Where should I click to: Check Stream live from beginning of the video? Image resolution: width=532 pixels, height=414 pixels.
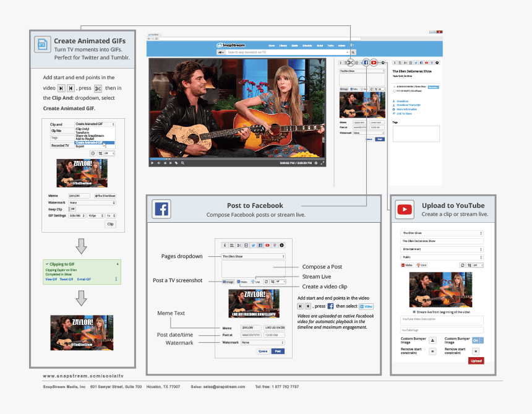414,312
